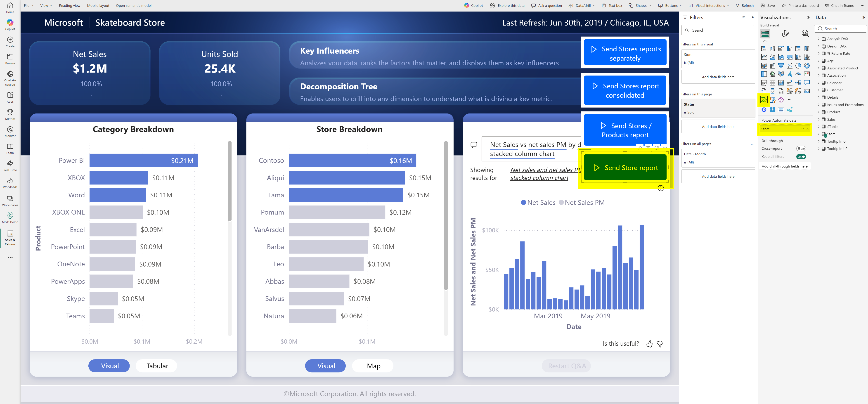Expand the Sales table in Data pane

click(x=818, y=119)
